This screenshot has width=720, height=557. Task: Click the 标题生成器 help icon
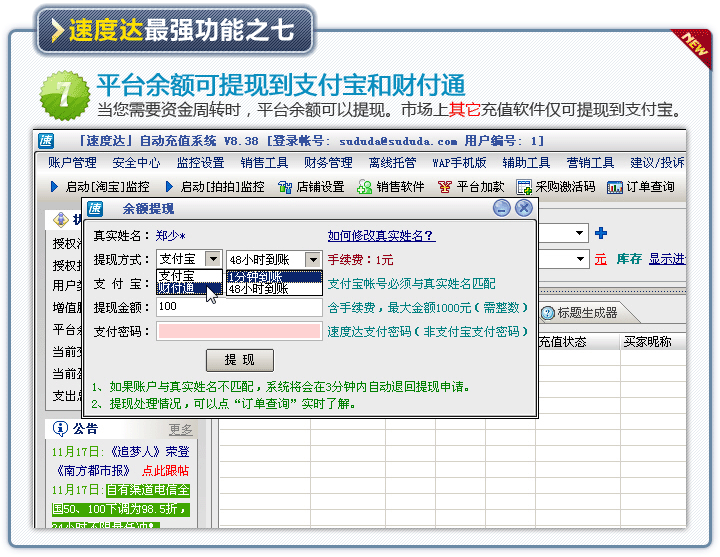pos(548,313)
